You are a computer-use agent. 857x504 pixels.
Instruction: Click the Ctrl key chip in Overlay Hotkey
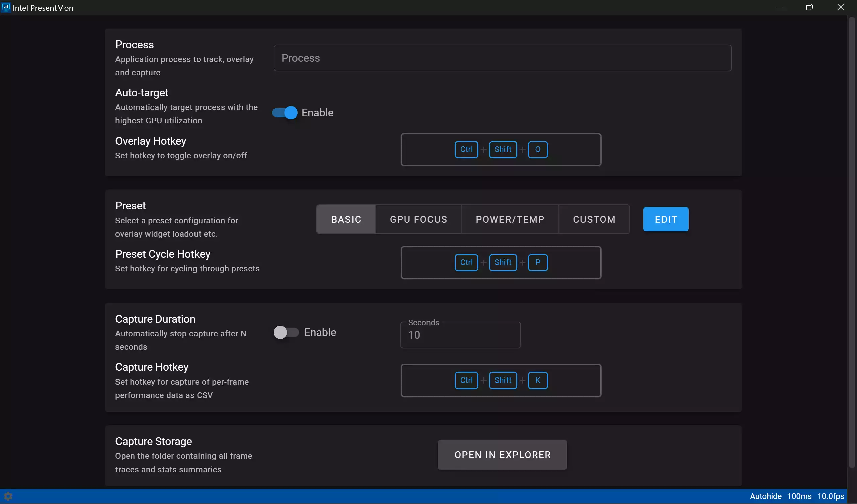[466, 149]
